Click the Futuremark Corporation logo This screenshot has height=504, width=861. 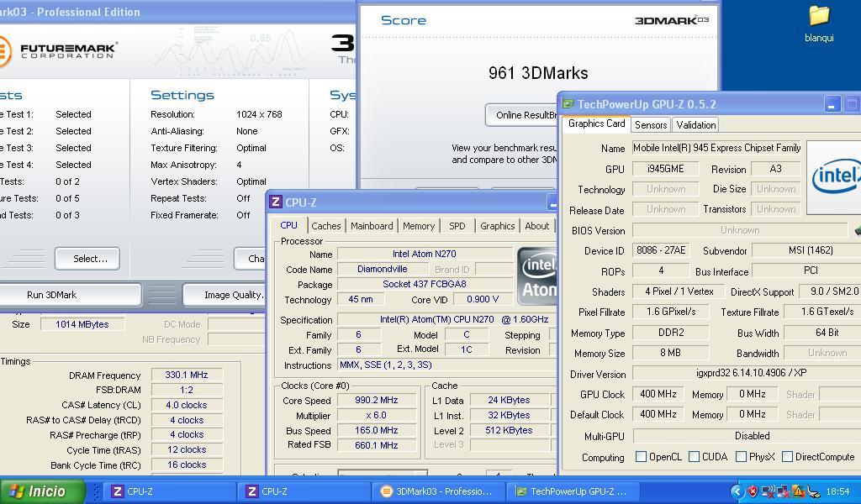click(58, 51)
